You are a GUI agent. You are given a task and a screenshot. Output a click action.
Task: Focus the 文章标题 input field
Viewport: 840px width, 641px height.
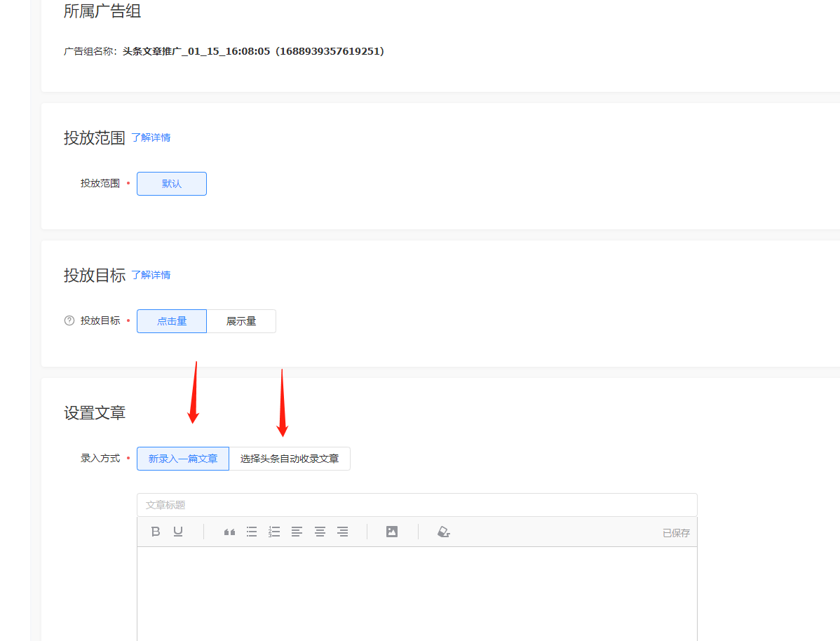pos(416,505)
